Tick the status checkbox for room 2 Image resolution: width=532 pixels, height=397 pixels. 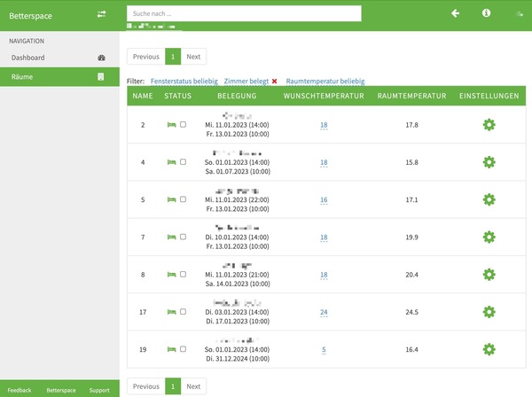[184, 125]
